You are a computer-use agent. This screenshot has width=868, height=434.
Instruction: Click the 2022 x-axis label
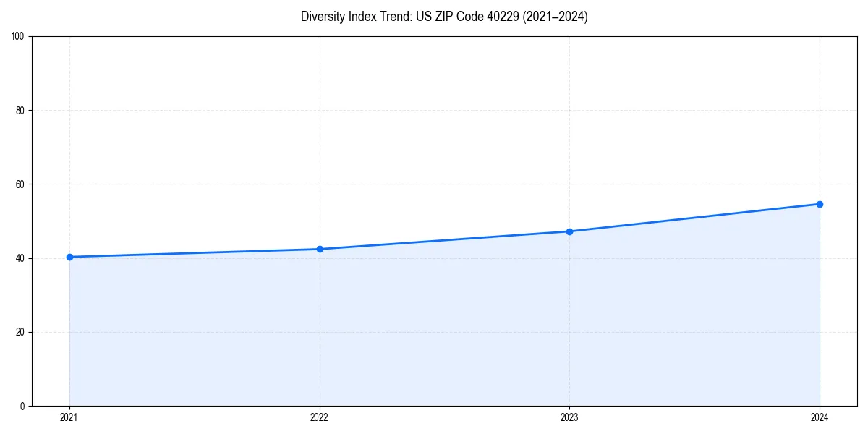pos(320,417)
